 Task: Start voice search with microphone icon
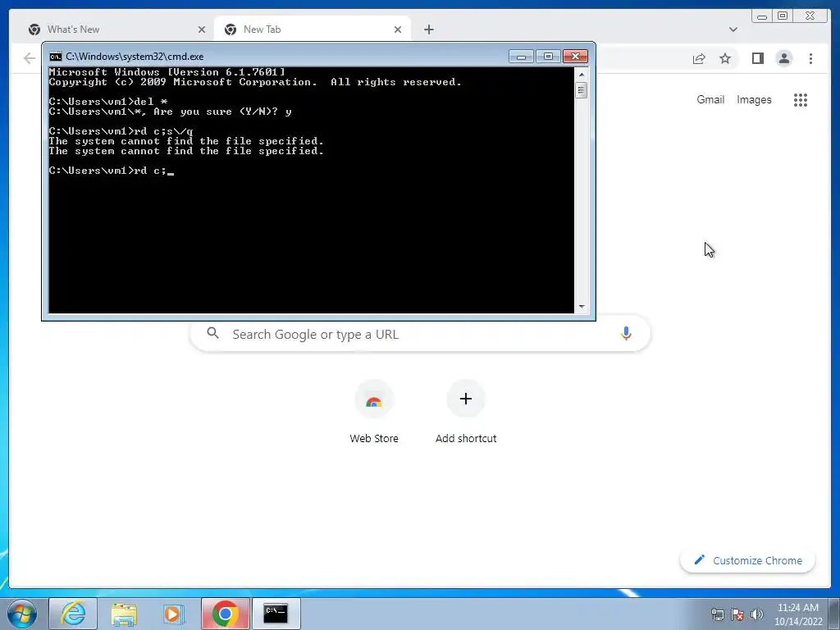pos(626,334)
